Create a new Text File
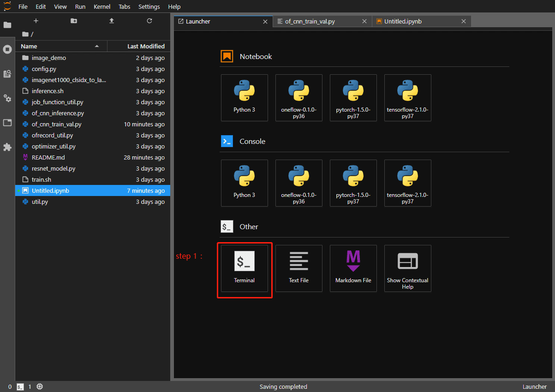The height and width of the screenshot is (392, 555). point(298,268)
